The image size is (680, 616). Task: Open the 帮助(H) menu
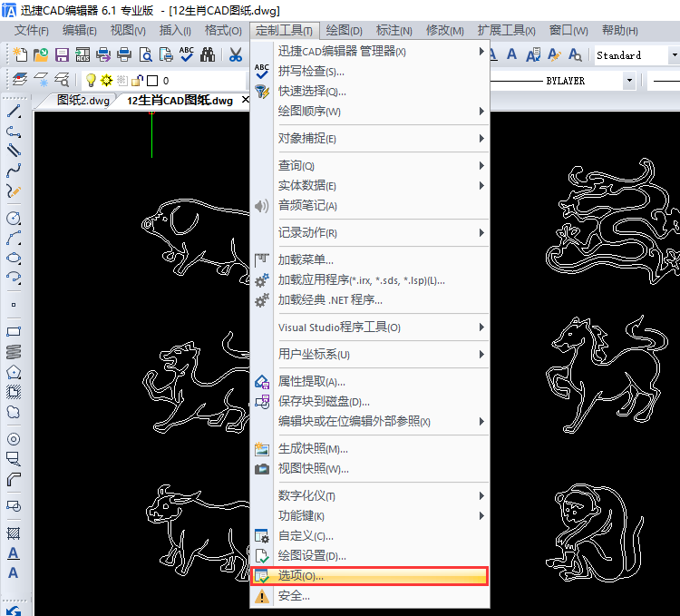(620, 30)
